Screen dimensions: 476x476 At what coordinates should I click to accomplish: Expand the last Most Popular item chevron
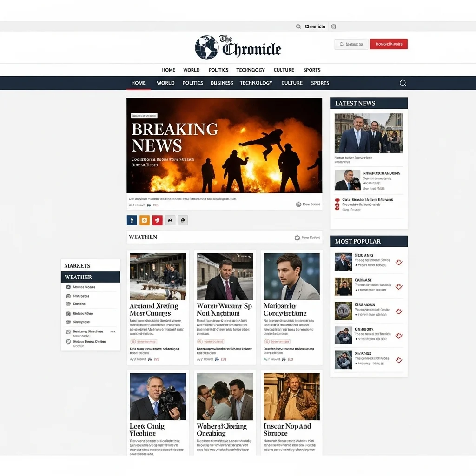coord(398,360)
